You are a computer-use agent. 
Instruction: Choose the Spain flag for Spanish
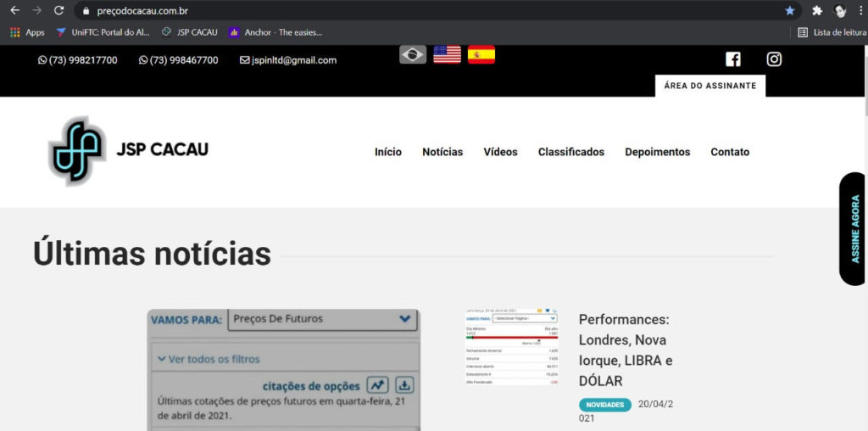481,55
